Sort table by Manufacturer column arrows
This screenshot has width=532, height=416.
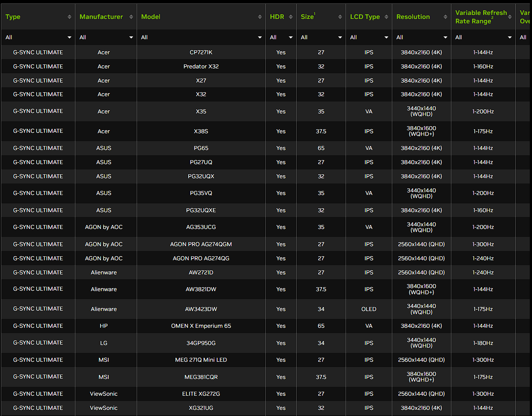tap(131, 17)
